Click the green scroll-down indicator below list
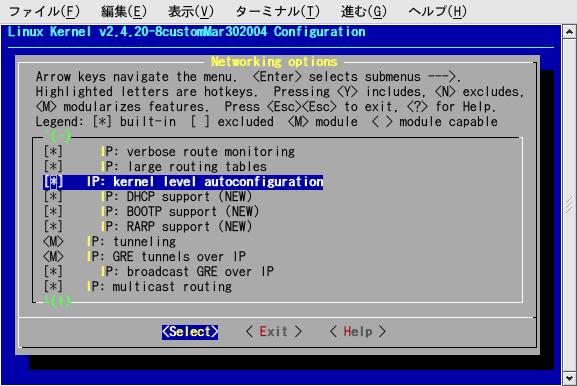 [x=57, y=301]
